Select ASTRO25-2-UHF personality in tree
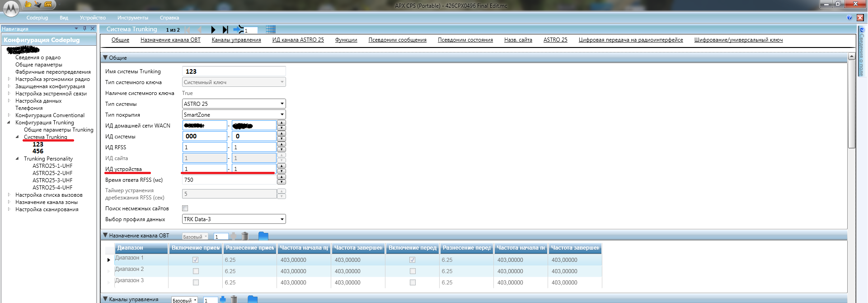The height and width of the screenshot is (303, 868). tap(52, 173)
